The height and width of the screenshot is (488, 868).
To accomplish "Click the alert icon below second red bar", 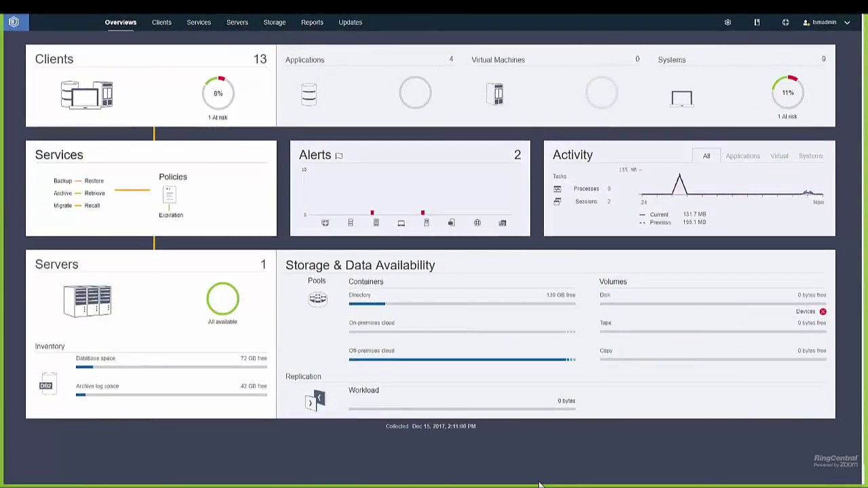I will (x=427, y=223).
